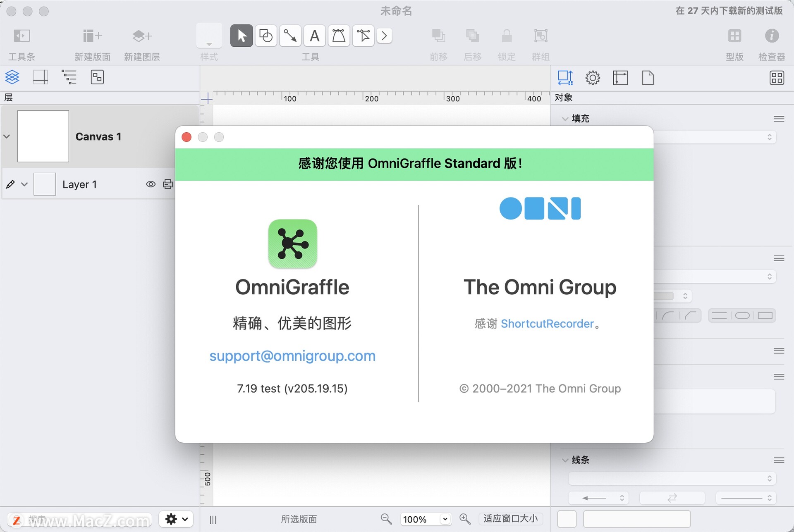Select the rectangular corner shape option
Viewport: 794px width, 532px height.
(x=765, y=316)
